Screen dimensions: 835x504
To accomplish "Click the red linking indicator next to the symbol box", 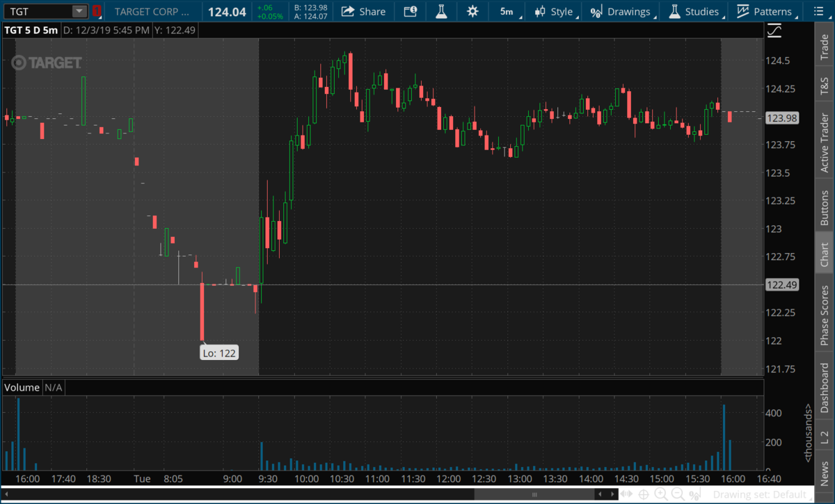I will 97,11.
